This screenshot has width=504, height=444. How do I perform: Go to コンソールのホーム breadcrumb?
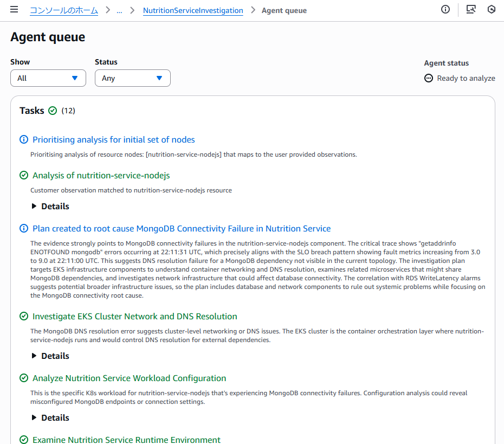click(64, 10)
